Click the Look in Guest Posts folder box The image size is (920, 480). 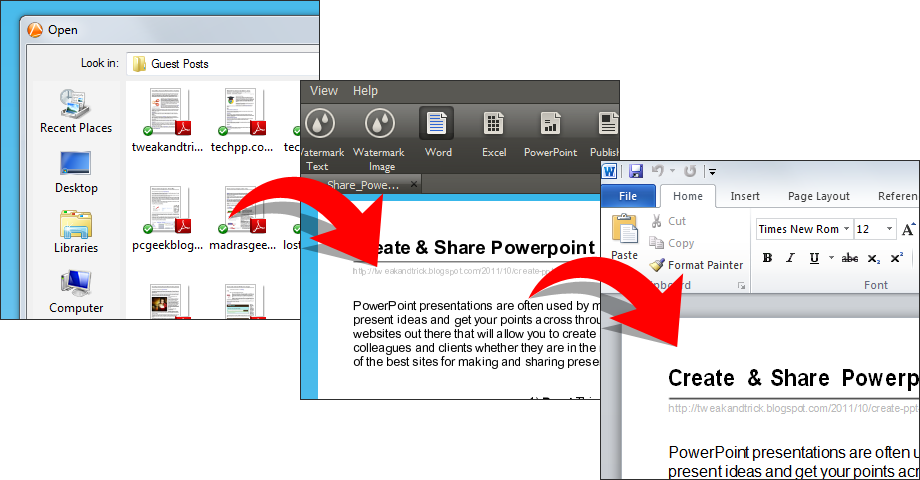coord(222,63)
